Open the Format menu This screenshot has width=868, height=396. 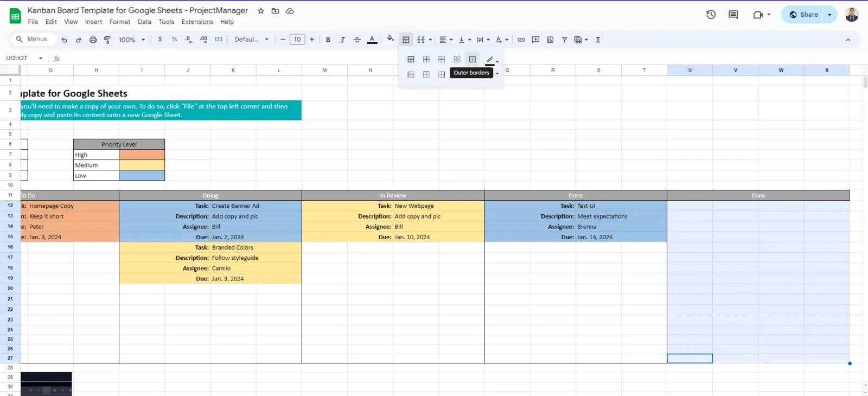(120, 22)
